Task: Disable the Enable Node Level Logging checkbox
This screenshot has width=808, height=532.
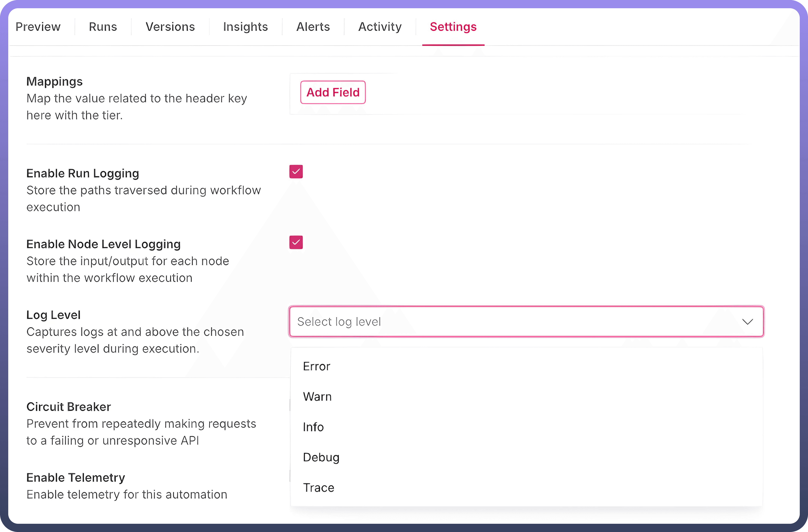Action: 296,243
